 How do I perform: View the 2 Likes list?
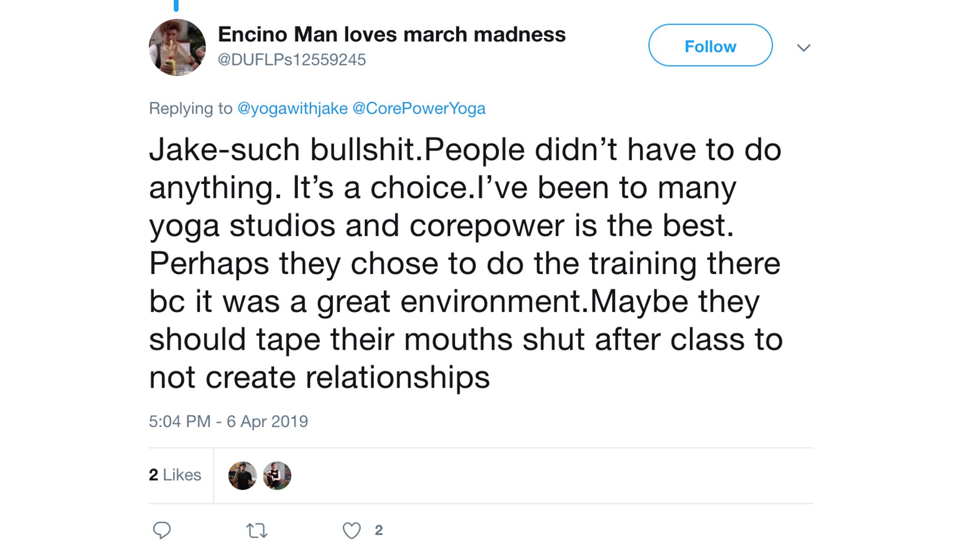pyautogui.click(x=175, y=475)
